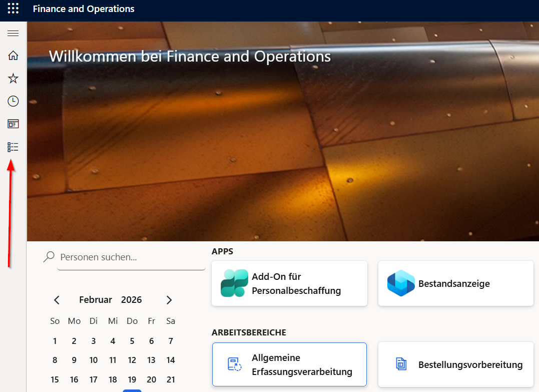Go to previous month in calendar
539x392 pixels.
(x=57, y=300)
